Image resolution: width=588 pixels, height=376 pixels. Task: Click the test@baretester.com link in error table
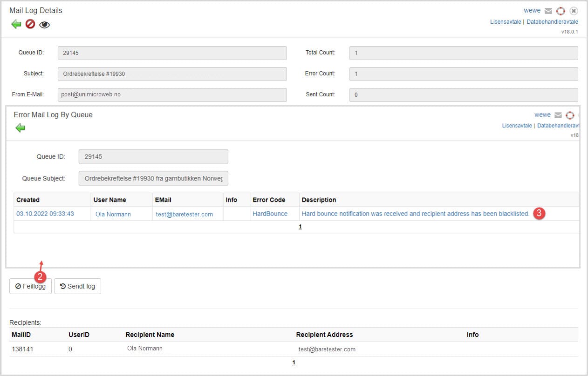point(184,214)
